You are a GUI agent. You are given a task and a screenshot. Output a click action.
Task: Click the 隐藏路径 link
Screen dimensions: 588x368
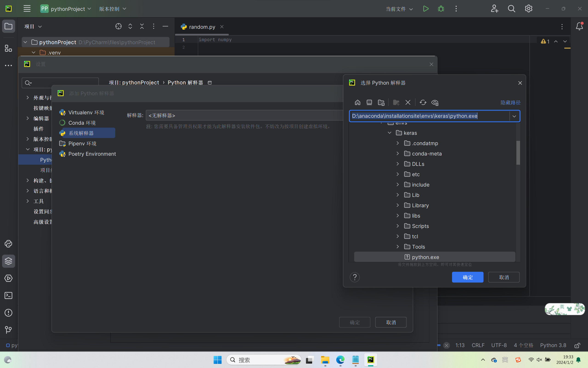(510, 103)
